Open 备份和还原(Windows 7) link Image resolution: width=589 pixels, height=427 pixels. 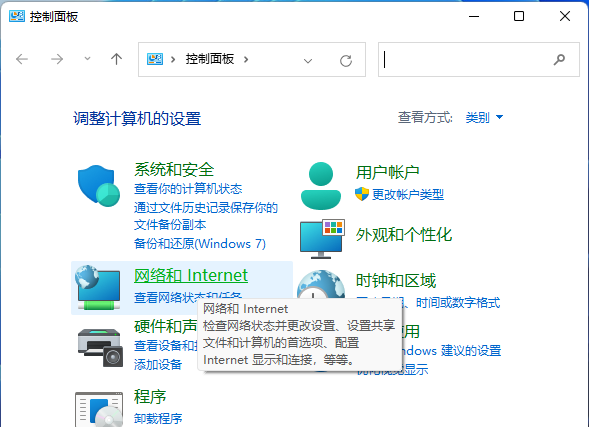[200, 244]
